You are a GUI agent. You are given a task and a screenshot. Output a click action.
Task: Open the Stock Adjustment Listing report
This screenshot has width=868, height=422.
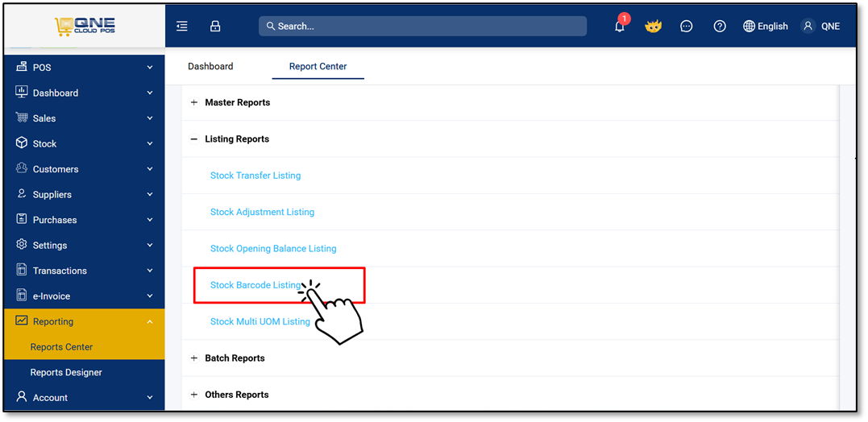pyautogui.click(x=262, y=212)
